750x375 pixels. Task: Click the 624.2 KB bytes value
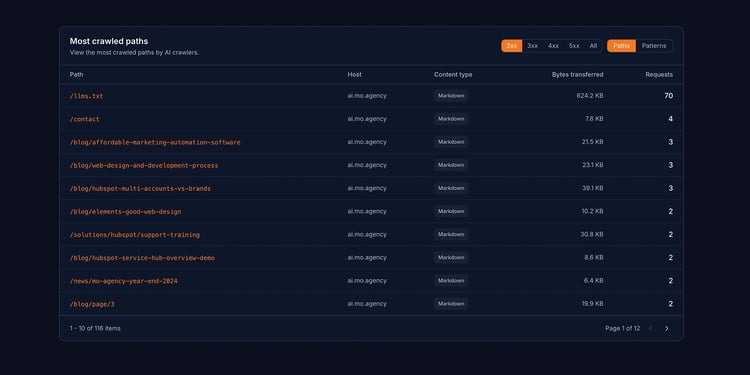coord(590,96)
